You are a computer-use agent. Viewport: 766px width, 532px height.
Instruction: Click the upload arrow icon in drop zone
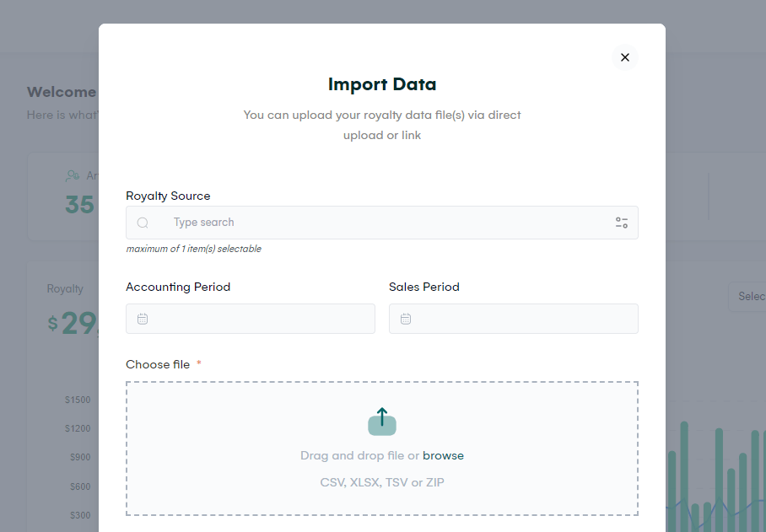[x=382, y=422]
